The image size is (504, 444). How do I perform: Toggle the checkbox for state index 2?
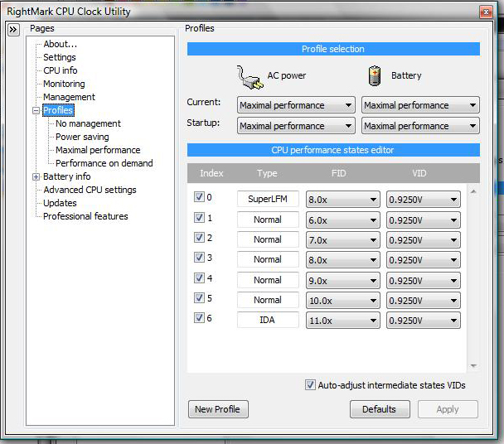[x=199, y=238]
